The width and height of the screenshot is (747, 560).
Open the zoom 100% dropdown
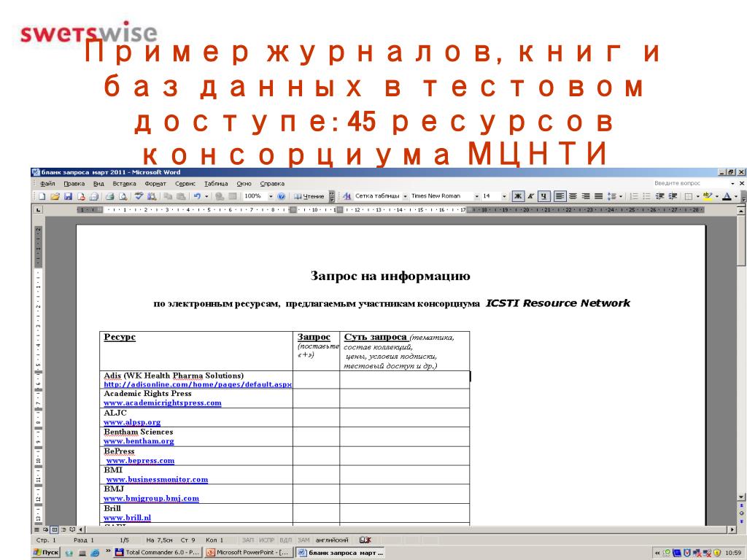click(x=271, y=196)
